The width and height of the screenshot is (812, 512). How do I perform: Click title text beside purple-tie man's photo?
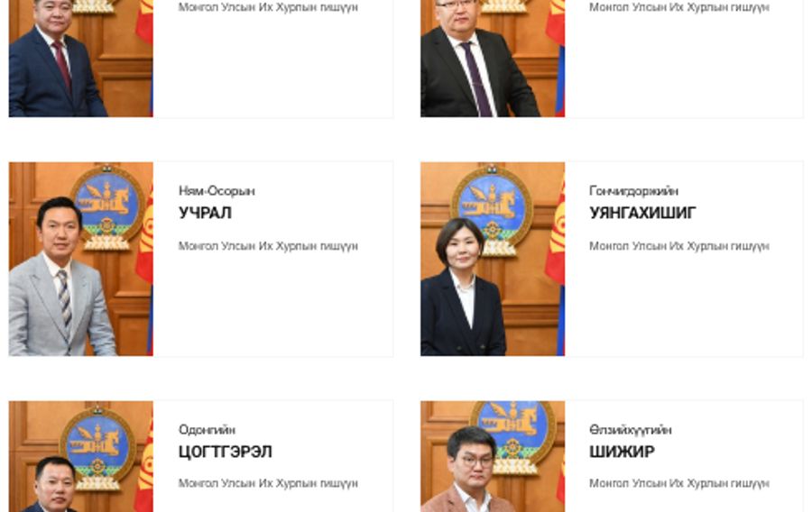[x=679, y=7]
